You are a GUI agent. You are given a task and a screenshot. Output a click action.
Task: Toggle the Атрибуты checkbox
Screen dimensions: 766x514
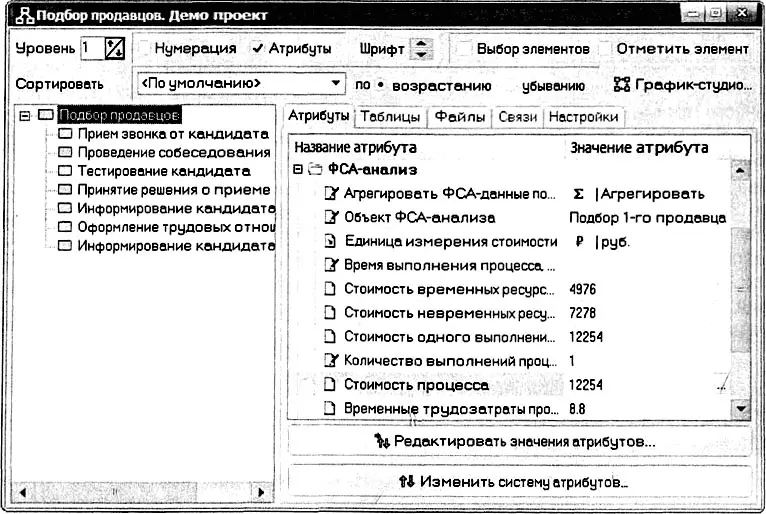(257, 48)
